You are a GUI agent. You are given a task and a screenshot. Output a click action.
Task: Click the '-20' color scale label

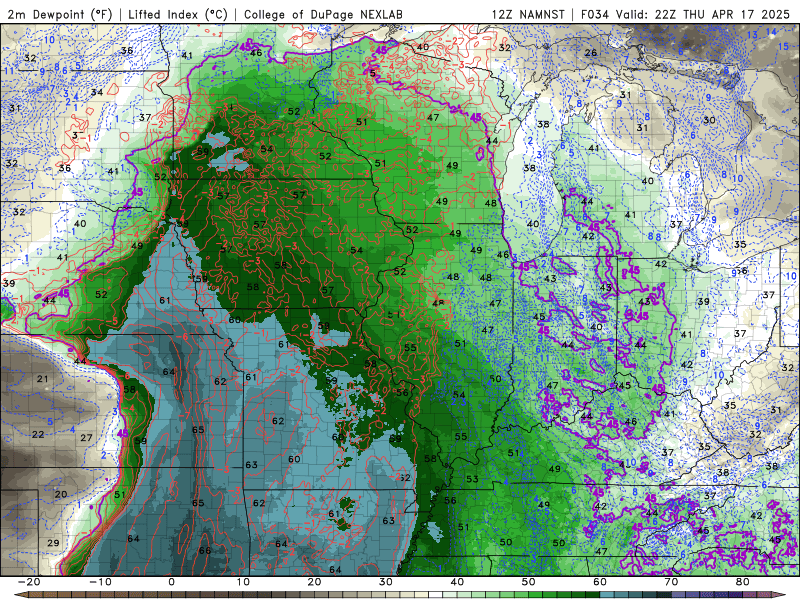29,582
